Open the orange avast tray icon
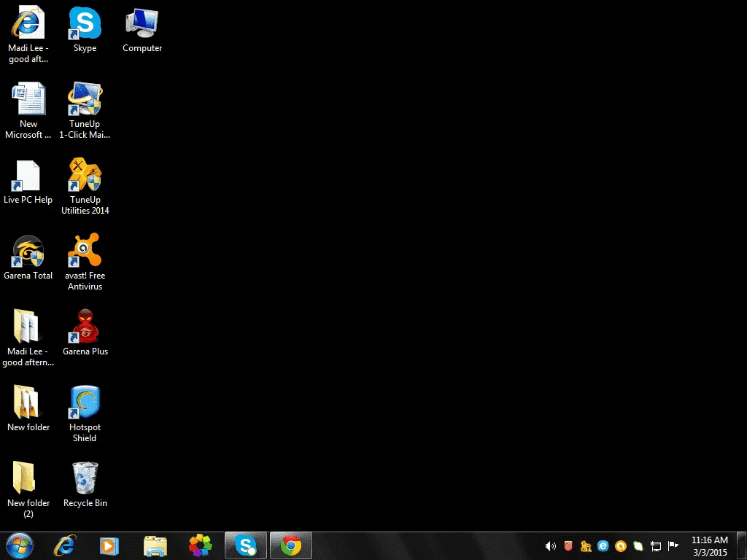 tap(620, 546)
